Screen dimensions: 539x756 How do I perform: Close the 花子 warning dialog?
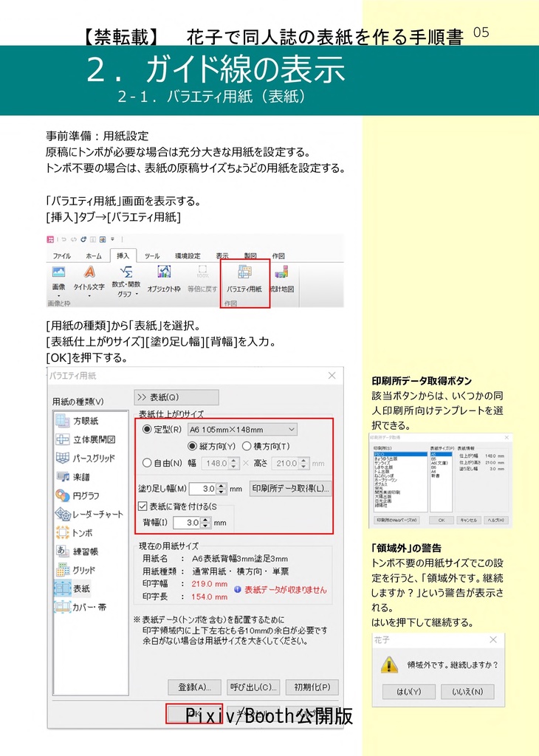[x=493, y=640]
